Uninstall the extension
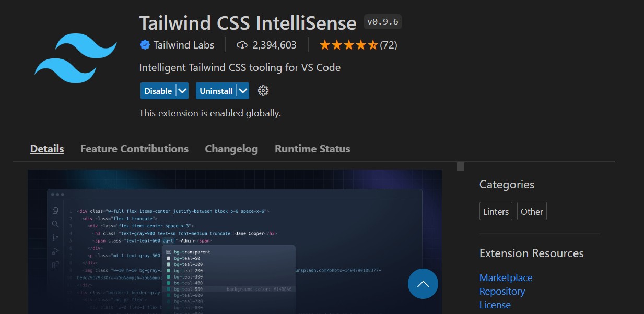Viewport: 644px width, 314px height. tap(215, 90)
